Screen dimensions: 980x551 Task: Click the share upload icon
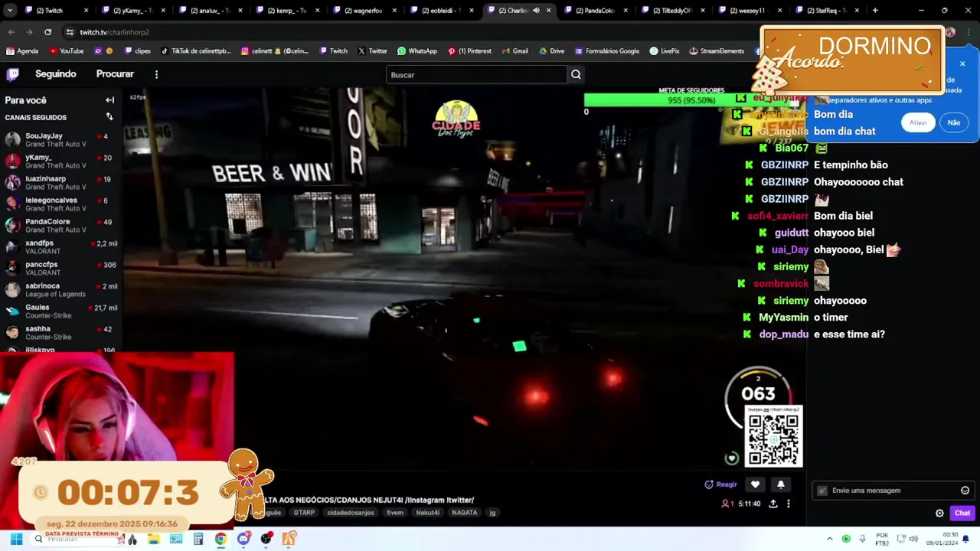pyautogui.click(x=773, y=504)
